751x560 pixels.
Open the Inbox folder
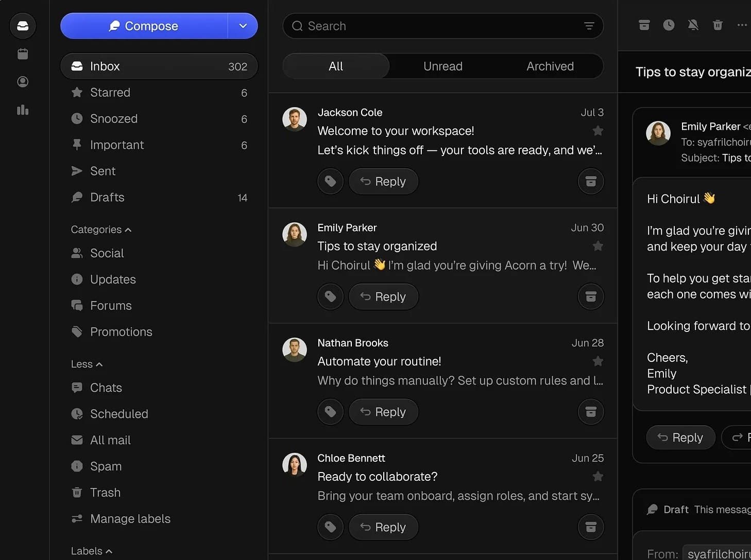[159, 66]
